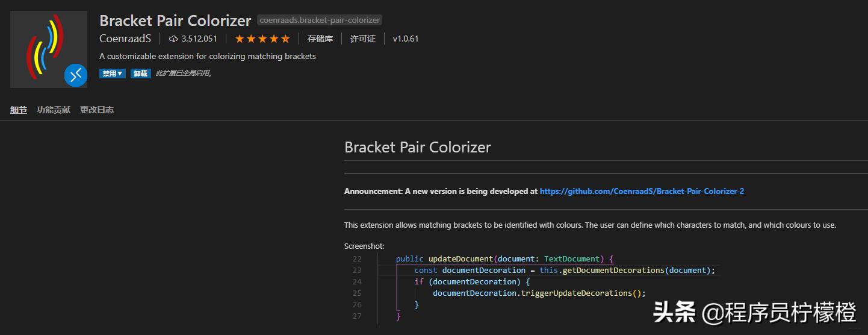
Task: Switch to the 更改日志 changelog tab
Action: point(97,110)
